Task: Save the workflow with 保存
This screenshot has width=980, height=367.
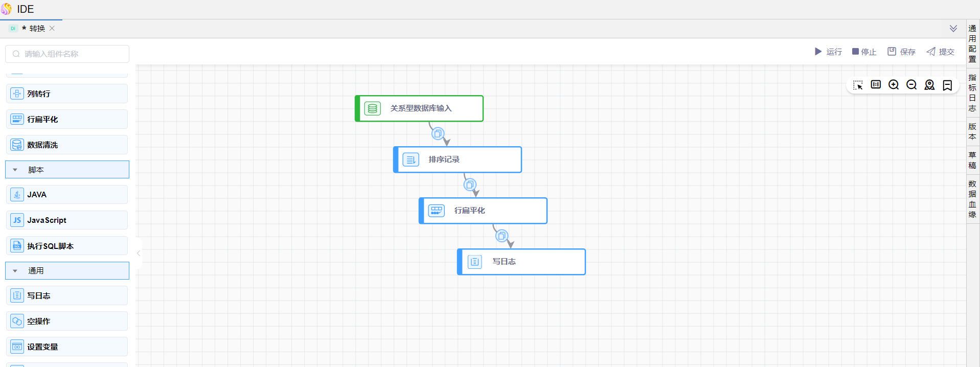Action: [x=901, y=52]
